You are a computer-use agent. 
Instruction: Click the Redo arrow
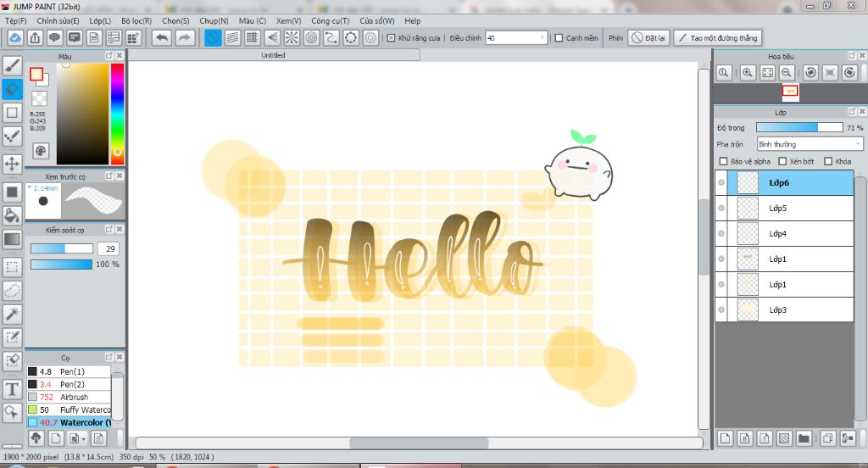coord(185,37)
